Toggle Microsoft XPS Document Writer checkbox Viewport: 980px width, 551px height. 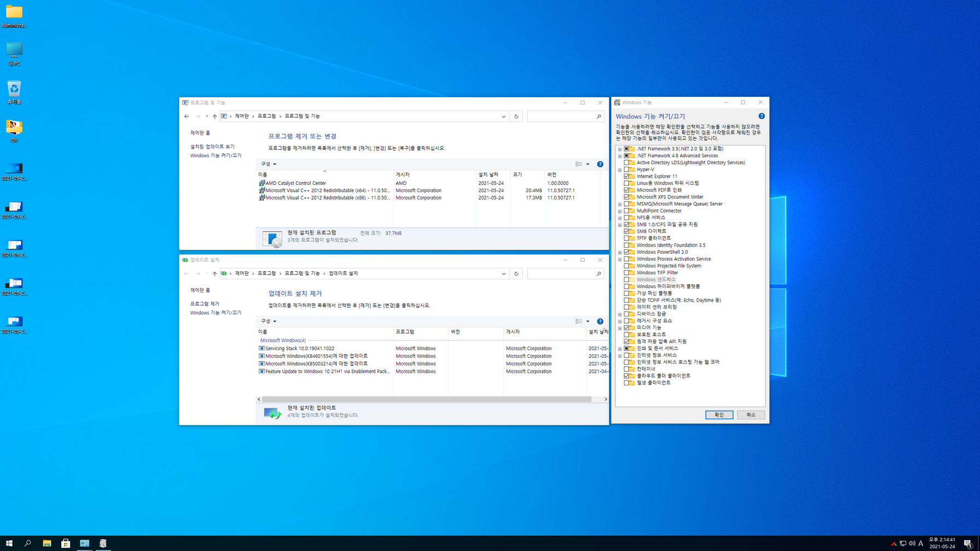(x=627, y=197)
